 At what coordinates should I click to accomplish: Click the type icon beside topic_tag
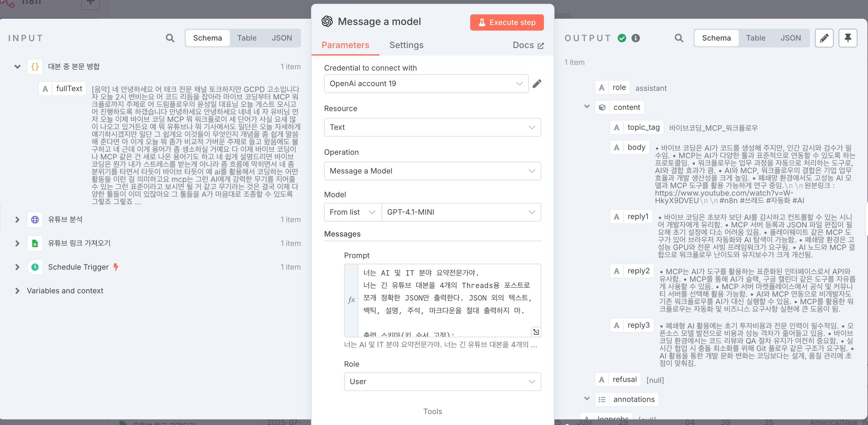coord(616,127)
